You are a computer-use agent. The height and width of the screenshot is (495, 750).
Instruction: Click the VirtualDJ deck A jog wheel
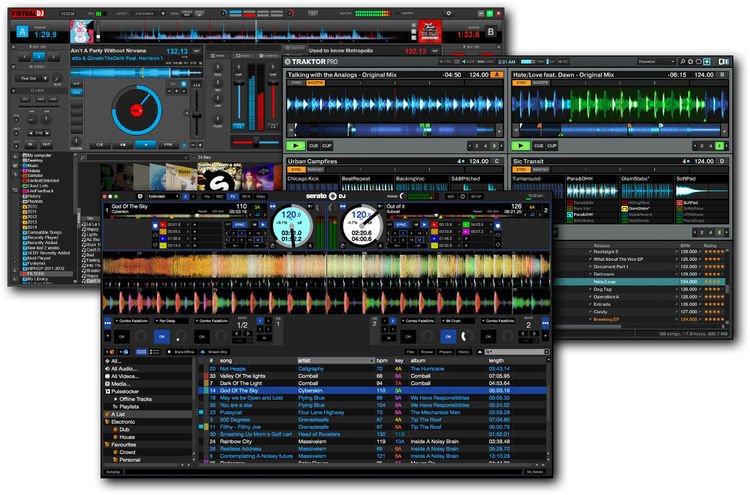click(x=136, y=110)
